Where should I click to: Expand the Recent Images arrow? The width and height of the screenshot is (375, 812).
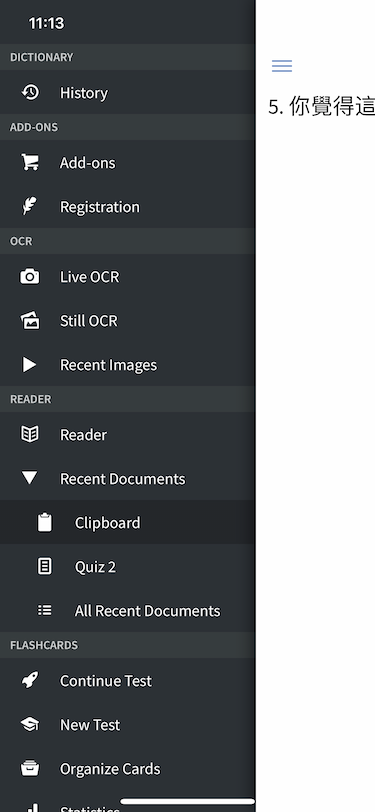[30, 365]
